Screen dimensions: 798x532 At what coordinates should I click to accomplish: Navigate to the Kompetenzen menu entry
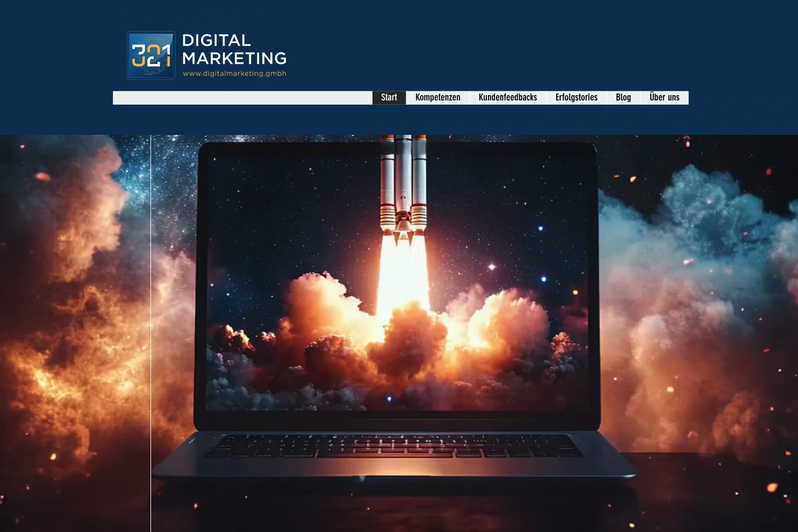(437, 97)
